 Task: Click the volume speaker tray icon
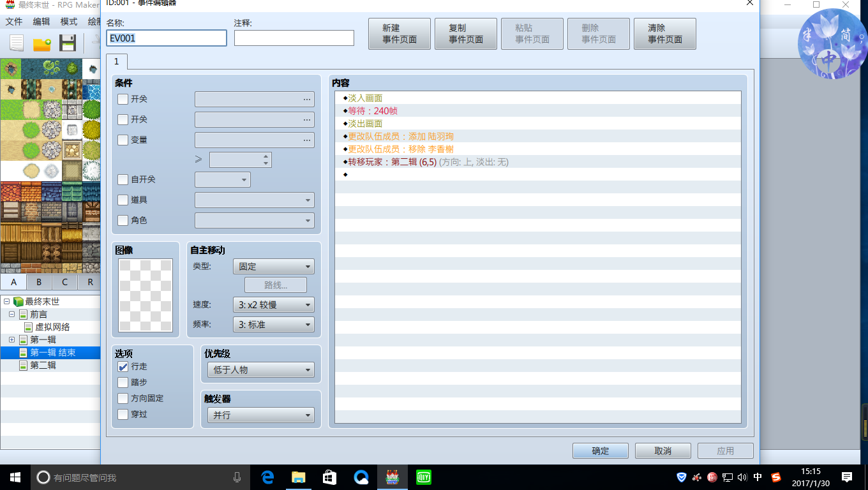[x=742, y=477]
